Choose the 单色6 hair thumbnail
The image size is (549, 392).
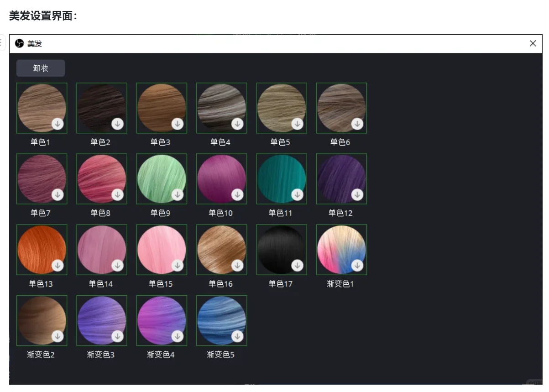coord(342,108)
